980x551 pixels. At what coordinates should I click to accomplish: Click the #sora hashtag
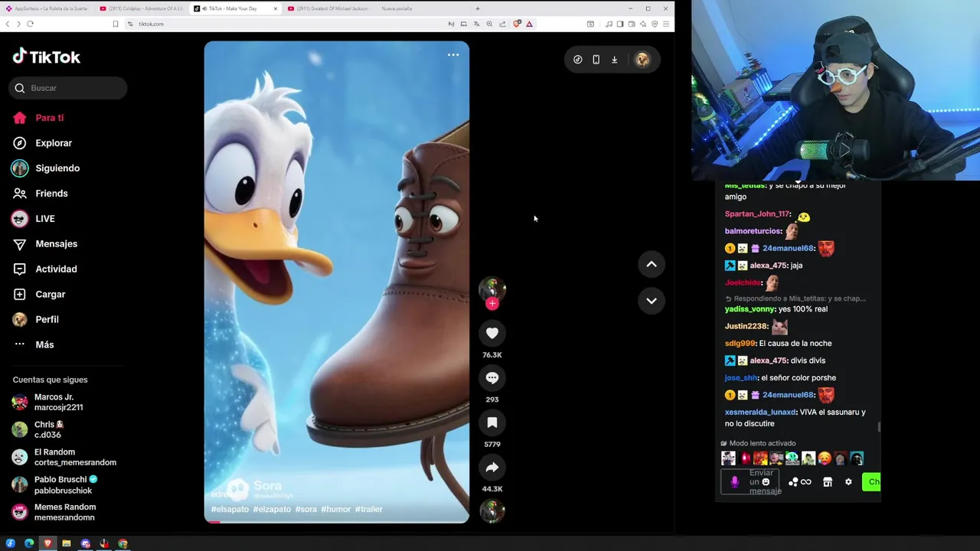[305, 510]
